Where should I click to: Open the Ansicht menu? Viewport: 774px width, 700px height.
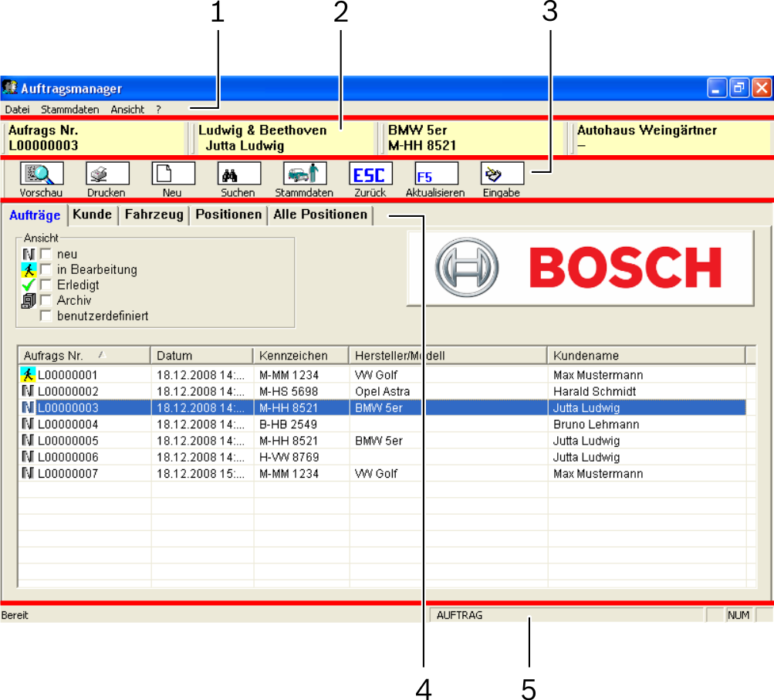(x=127, y=110)
